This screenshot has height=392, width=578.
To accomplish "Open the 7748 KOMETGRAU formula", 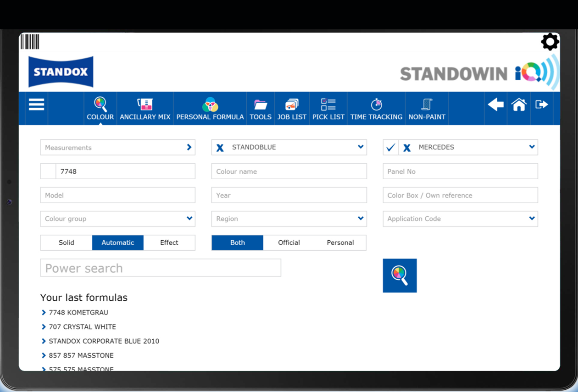I will click(78, 313).
